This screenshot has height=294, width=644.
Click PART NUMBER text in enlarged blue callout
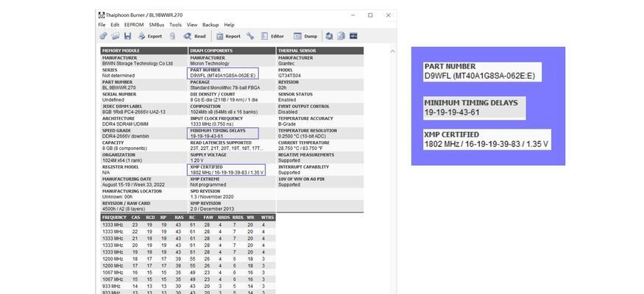click(450, 66)
